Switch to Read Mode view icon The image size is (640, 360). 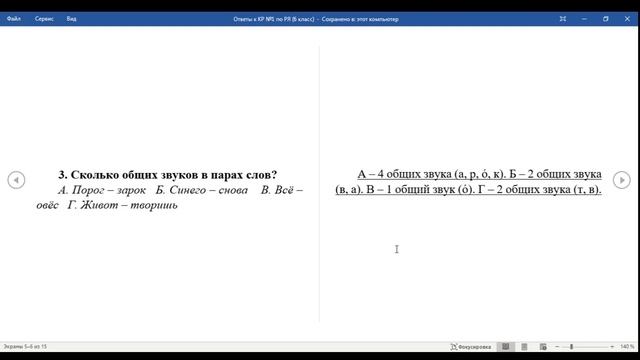click(506, 347)
